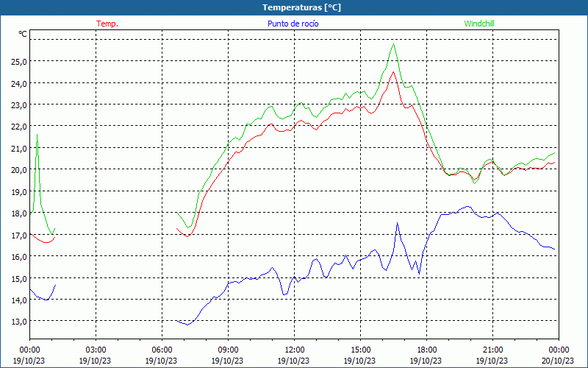Click the 20,0 y-axis value

pos(19,170)
